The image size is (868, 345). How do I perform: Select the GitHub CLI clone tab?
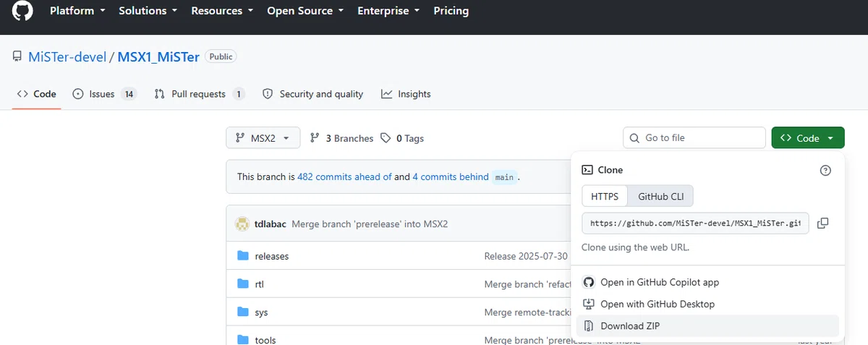[x=660, y=196]
